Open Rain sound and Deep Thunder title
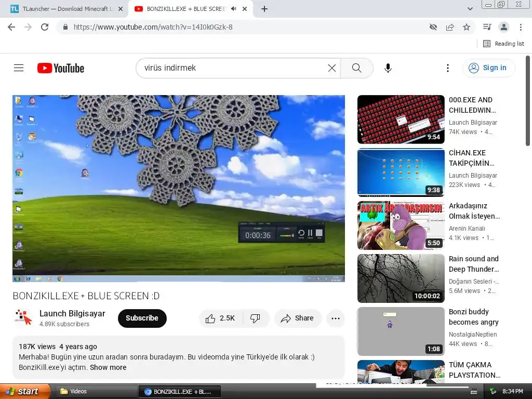Screen dimensions: 532x399 point(474,264)
